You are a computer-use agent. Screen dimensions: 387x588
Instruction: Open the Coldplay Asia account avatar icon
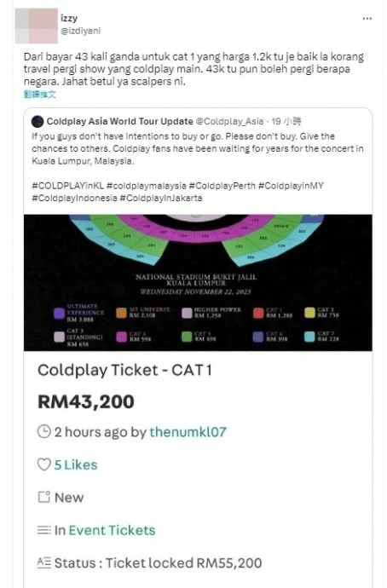(x=38, y=122)
